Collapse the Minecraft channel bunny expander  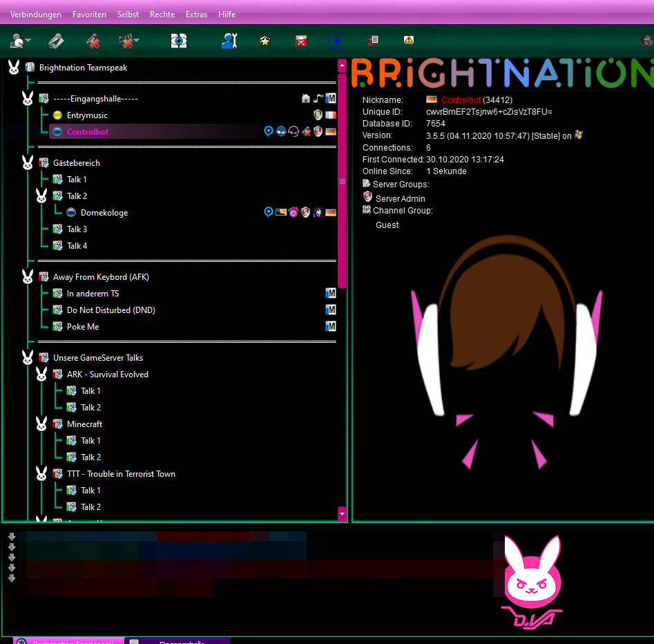pos(41,424)
